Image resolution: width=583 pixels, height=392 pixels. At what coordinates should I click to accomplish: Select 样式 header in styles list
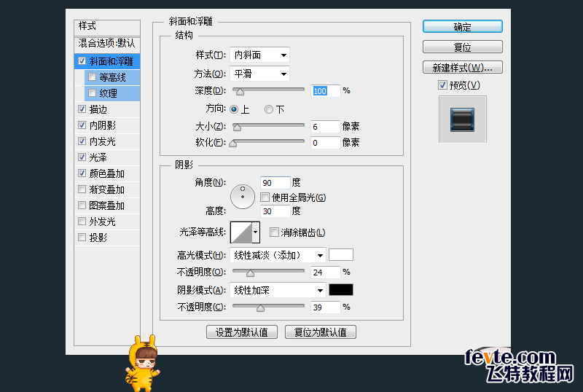[x=107, y=26]
